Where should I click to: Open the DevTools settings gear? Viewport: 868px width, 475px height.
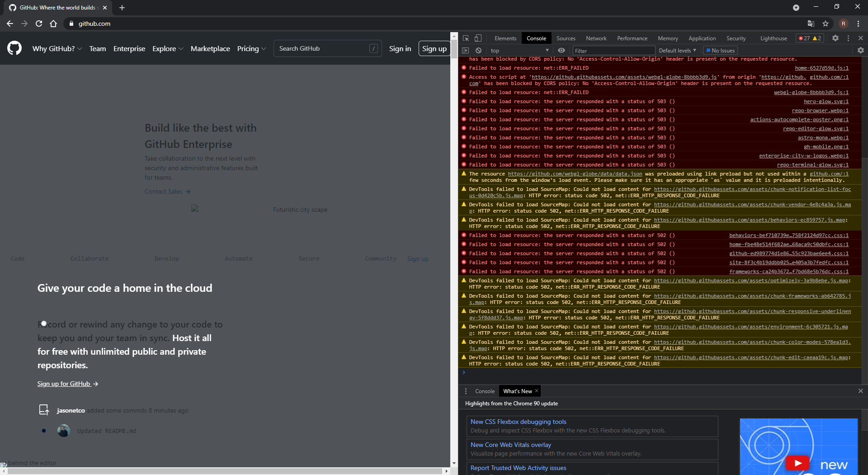pyautogui.click(x=835, y=38)
